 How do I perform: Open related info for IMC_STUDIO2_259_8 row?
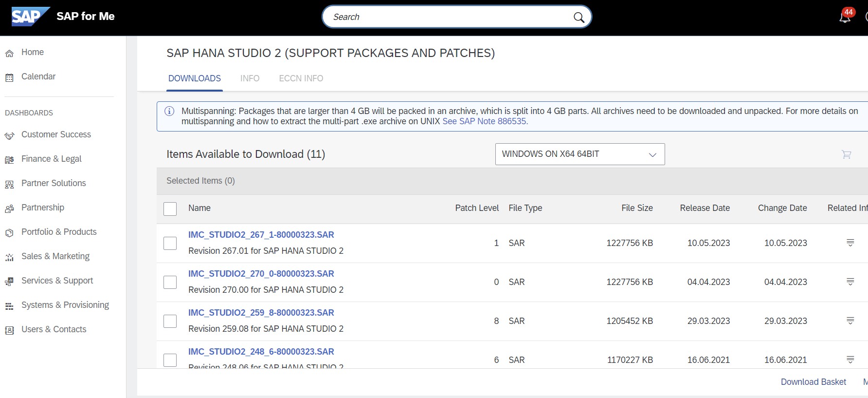pos(850,321)
